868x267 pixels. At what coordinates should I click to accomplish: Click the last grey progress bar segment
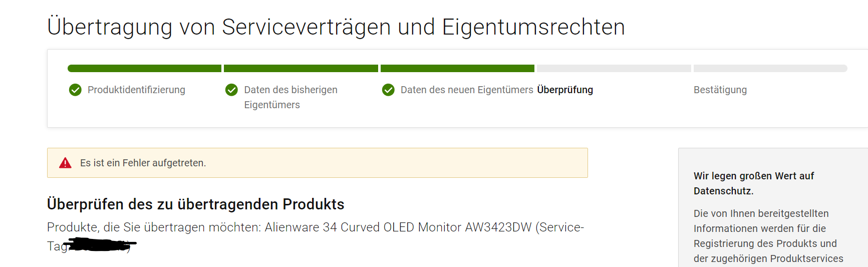770,68
